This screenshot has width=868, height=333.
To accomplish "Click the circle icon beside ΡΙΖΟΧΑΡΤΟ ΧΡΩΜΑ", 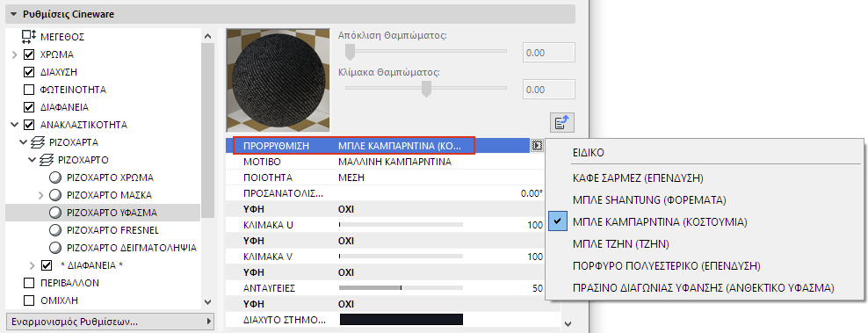I will [55, 177].
